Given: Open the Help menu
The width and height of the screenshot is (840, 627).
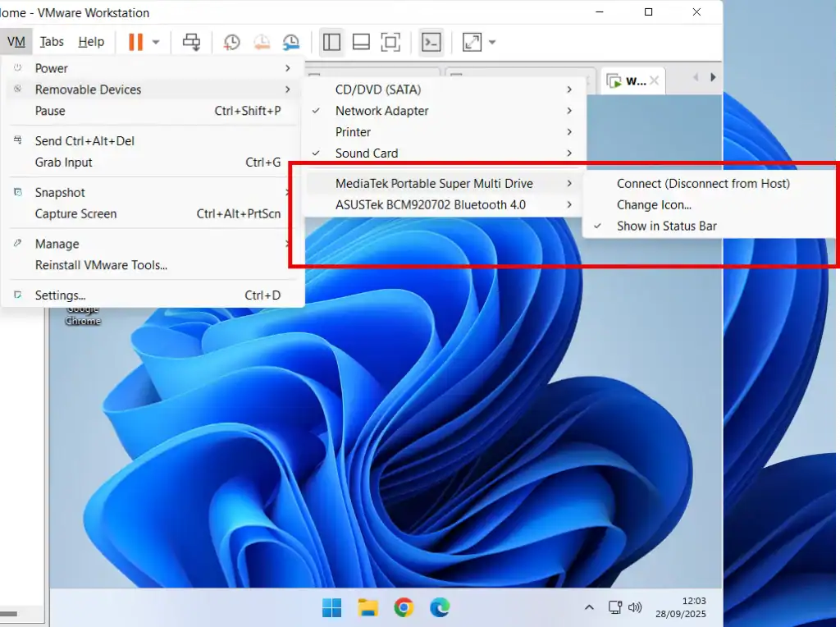Looking at the screenshot, I should (91, 41).
